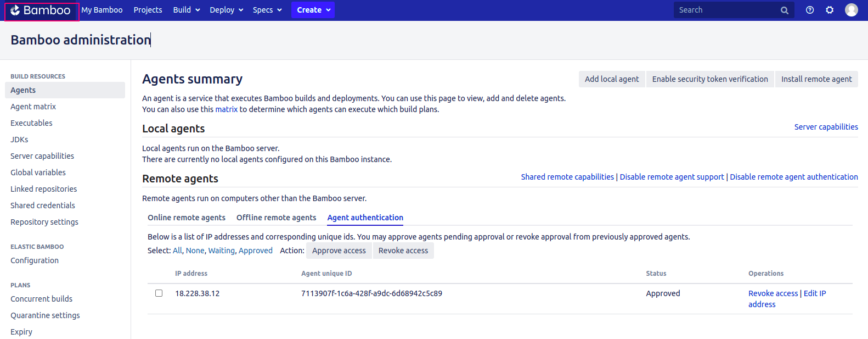Select Approved agents link
868x339 pixels.
point(256,251)
